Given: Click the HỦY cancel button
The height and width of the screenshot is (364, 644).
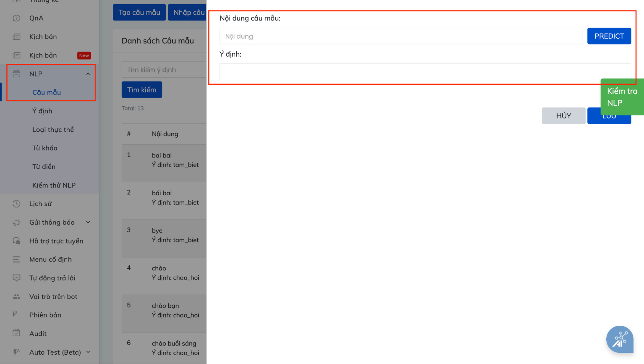Looking at the screenshot, I should (563, 116).
